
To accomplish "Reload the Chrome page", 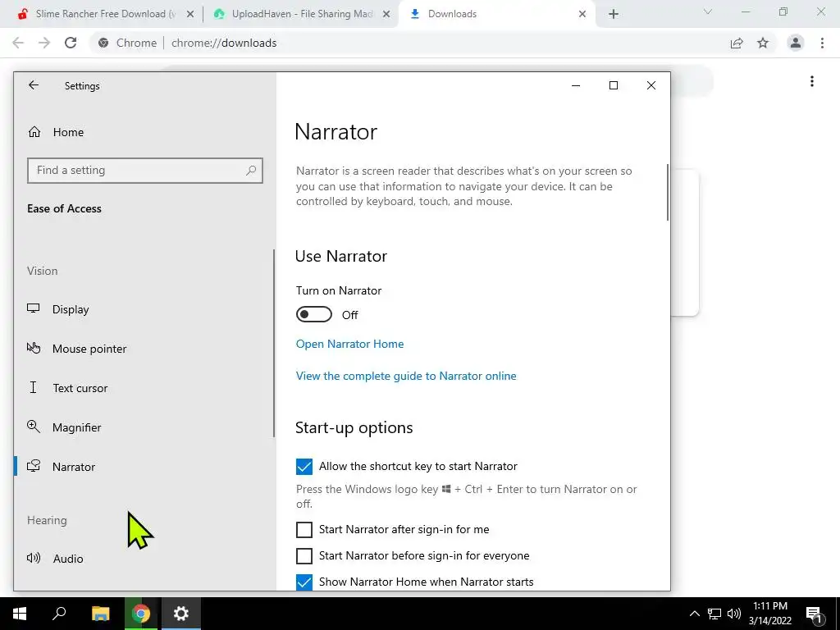I will point(71,43).
